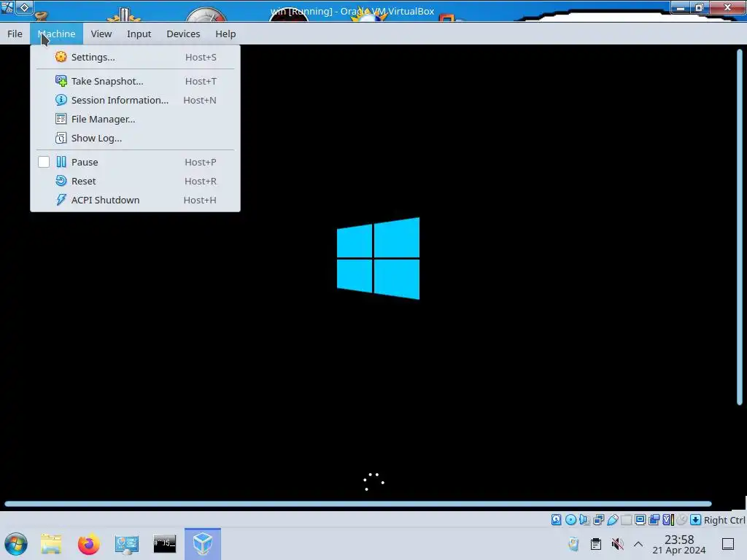Viewport: 747px width, 560px height.
Task: Click the USB devices status icon
Action: tap(612, 520)
